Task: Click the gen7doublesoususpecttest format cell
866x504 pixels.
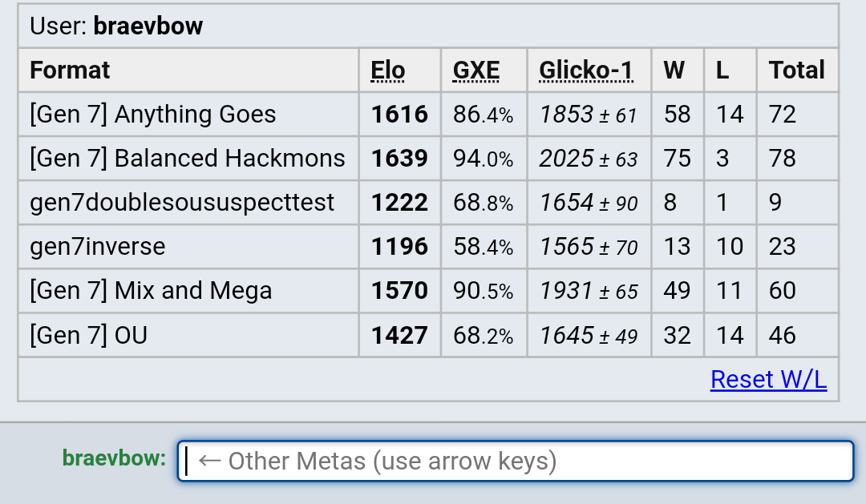Action: tap(188, 203)
